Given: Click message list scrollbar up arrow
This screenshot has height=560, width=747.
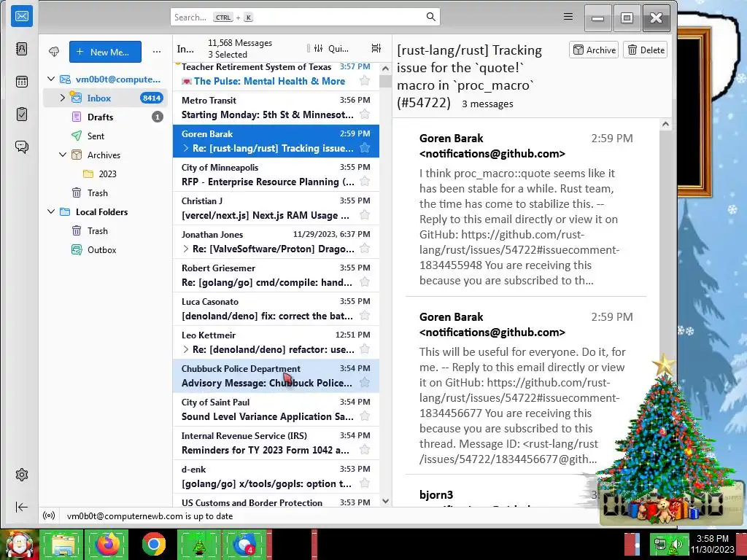Looking at the screenshot, I should tap(385, 69).
